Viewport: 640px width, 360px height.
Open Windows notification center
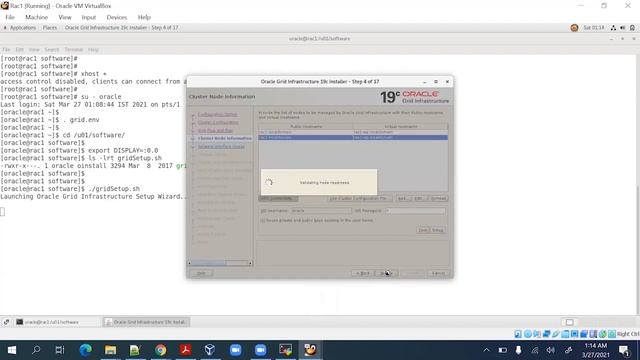click(624, 350)
